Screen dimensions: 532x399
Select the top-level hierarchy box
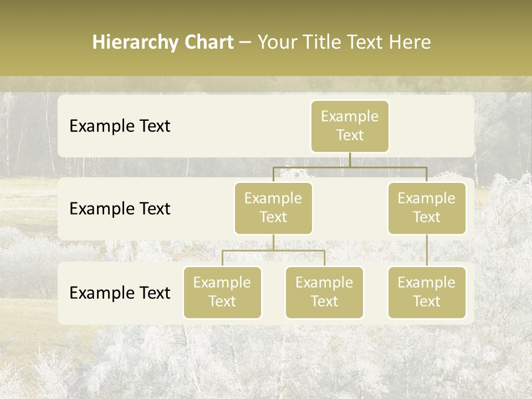[x=350, y=126]
